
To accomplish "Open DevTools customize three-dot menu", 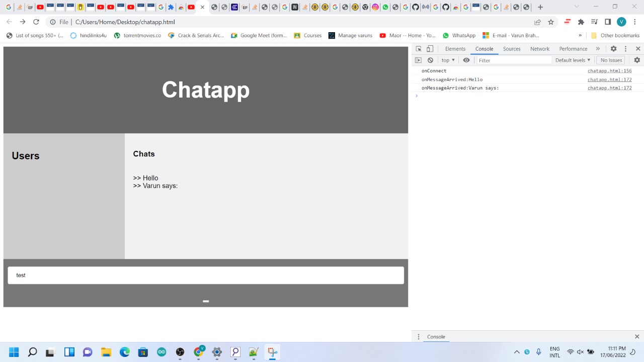I will pyautogui.click(x=625, y=49).
